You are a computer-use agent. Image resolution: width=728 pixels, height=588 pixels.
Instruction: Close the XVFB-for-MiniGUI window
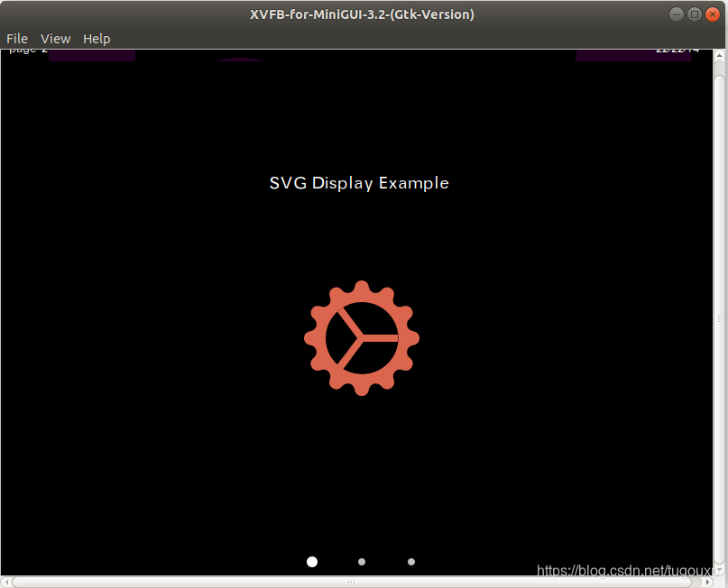pos(713,14)
